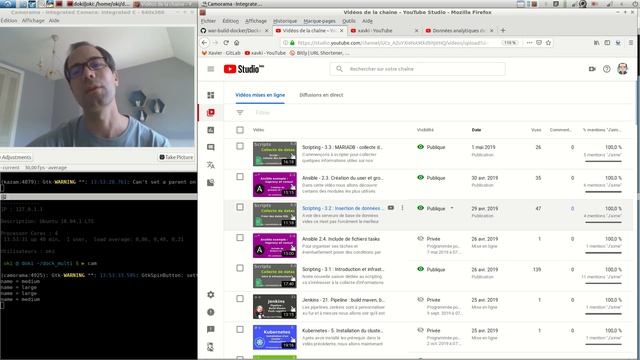
Task: Tick checkbox for Ansible 2.4 Include de fichiers tasks
Action: pos(240,238)
